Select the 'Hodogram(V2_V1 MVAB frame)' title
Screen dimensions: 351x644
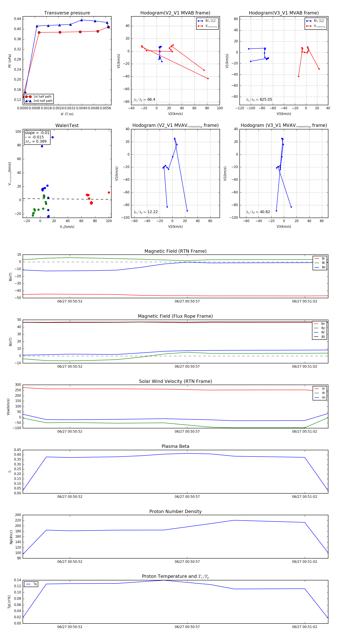pos(175,13)
